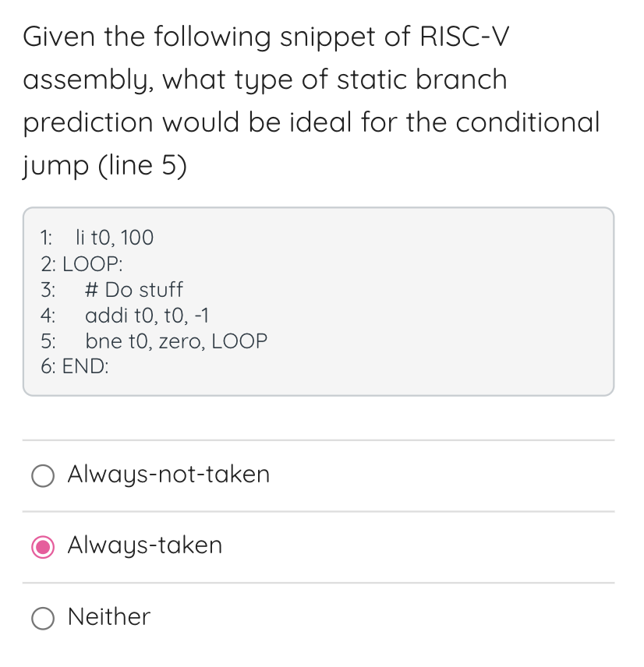Click the currently selected "Always-taken" radio button
Screen dimensions: 644x667
[x=43, y=547]
